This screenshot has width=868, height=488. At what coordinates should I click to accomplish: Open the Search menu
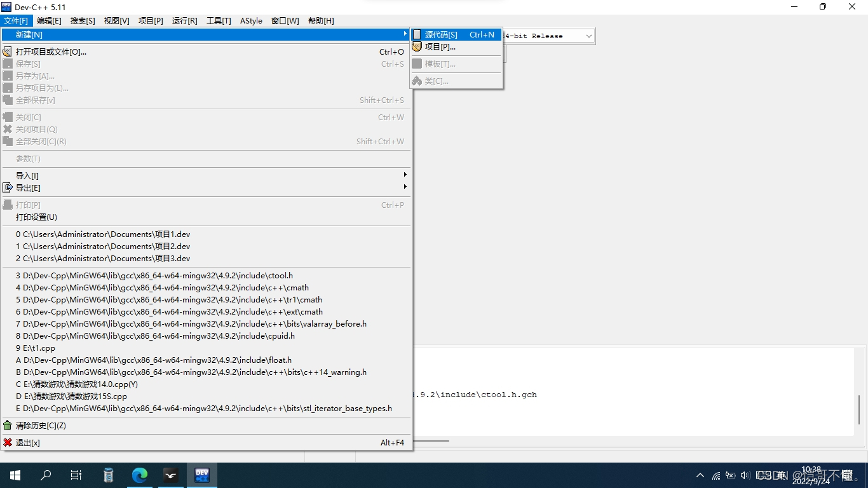pyautogui.click(x=83, y=21)
